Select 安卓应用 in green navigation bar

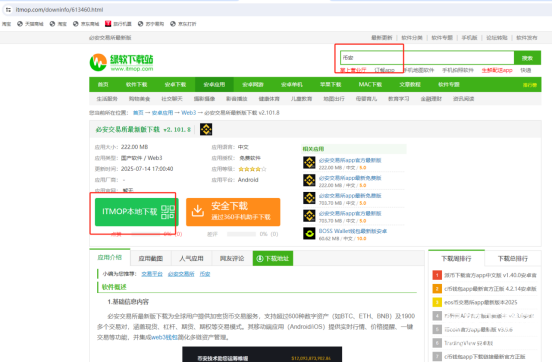[x=214, y=85]
